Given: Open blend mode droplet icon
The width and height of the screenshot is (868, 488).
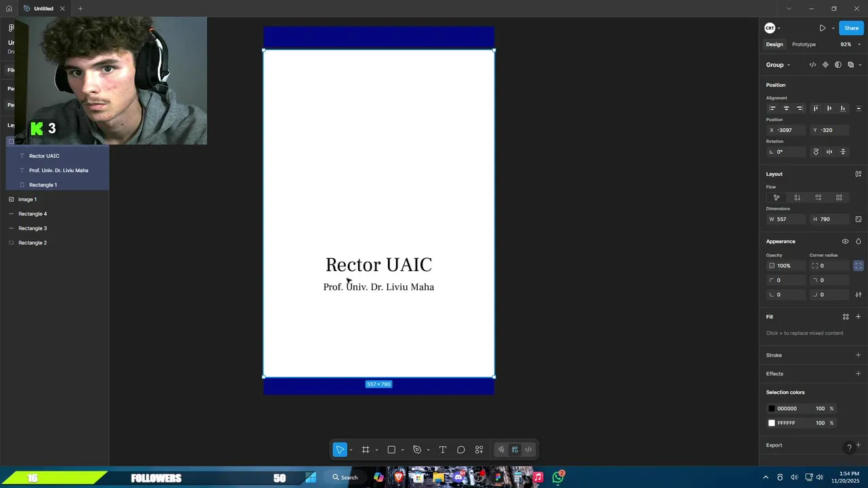Looking at the screenshot, I should coord(859,241).
